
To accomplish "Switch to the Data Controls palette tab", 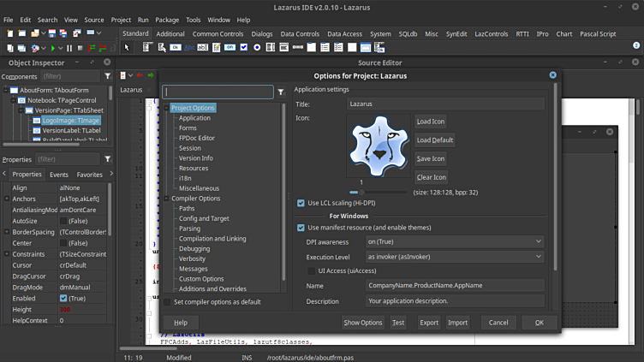I will coord(300,33).
